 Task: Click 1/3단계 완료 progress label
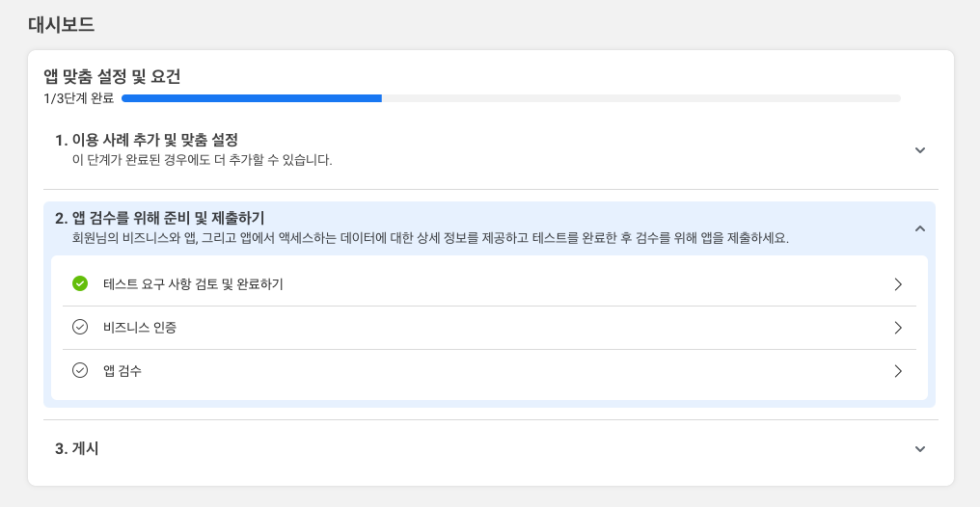(79, 98)
